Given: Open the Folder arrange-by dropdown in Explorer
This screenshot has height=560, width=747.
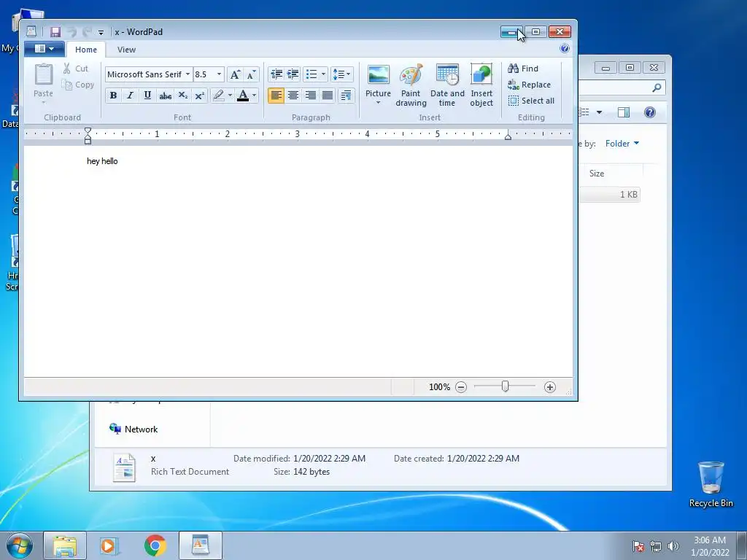Looking at the screenshot, I should [x=622, y=144].
